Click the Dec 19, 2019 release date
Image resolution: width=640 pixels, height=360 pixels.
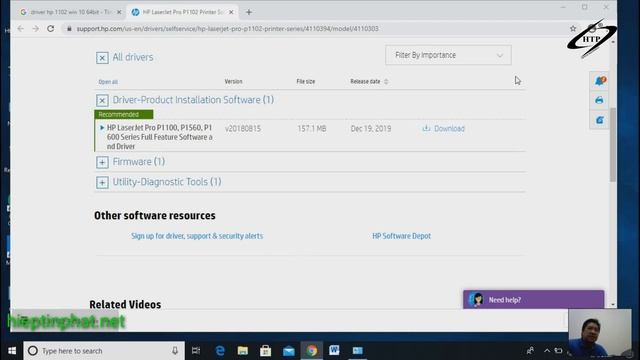coord(371,129)
